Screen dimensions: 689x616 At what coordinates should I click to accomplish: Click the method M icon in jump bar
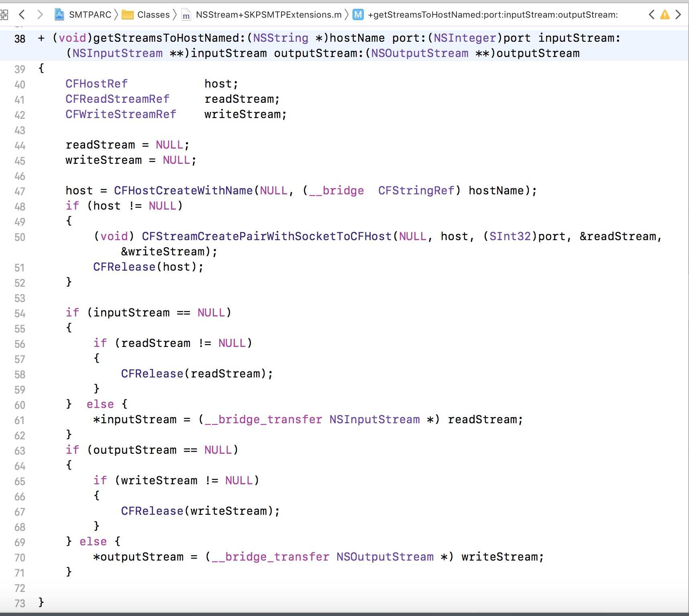pos(358,15)
